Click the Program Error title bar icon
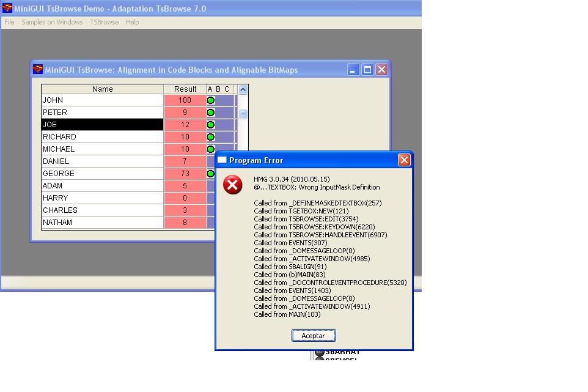The width and height of the screenshot is (588, 392). (x=222, y=160)
